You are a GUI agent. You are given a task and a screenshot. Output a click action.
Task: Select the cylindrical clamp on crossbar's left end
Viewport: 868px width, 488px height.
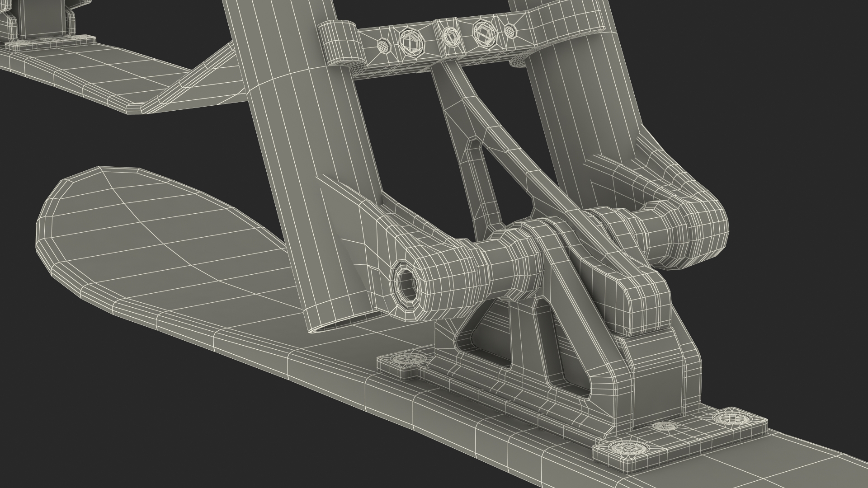pyautogui.click(x=340, y=43)
